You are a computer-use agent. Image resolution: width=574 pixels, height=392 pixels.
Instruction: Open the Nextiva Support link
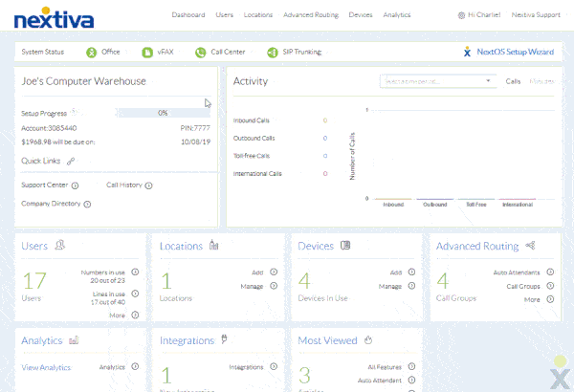click(x=536, y=15)
